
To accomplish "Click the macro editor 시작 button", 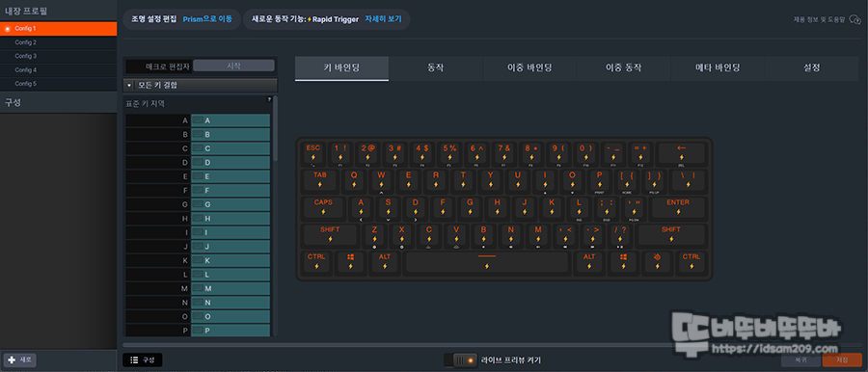I will pyautogui.click(x=233, y=66).
